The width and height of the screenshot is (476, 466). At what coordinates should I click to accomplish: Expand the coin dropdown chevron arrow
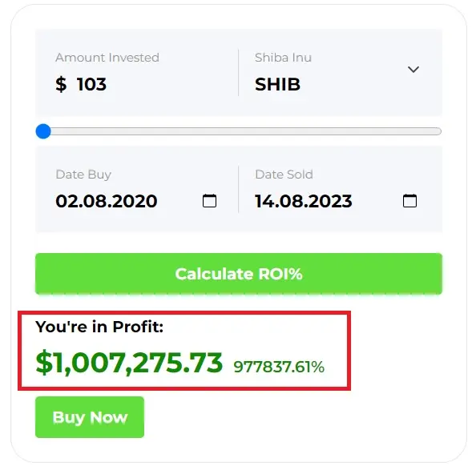413,70
